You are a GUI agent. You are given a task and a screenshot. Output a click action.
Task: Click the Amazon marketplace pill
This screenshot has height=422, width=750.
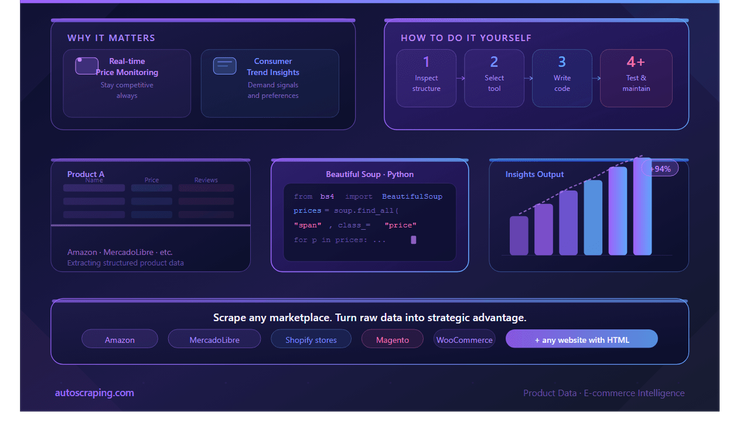120,339
